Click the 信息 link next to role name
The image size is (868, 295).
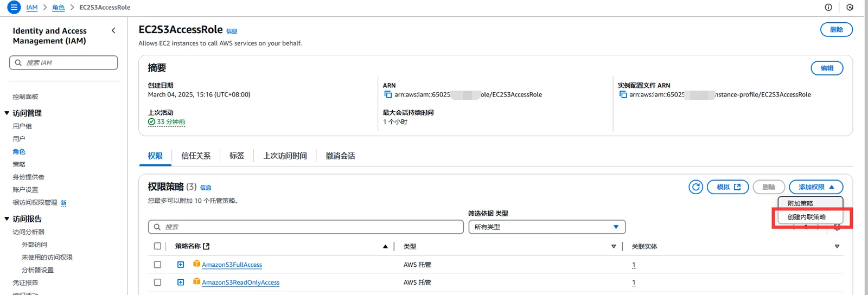tap(232, 31)
